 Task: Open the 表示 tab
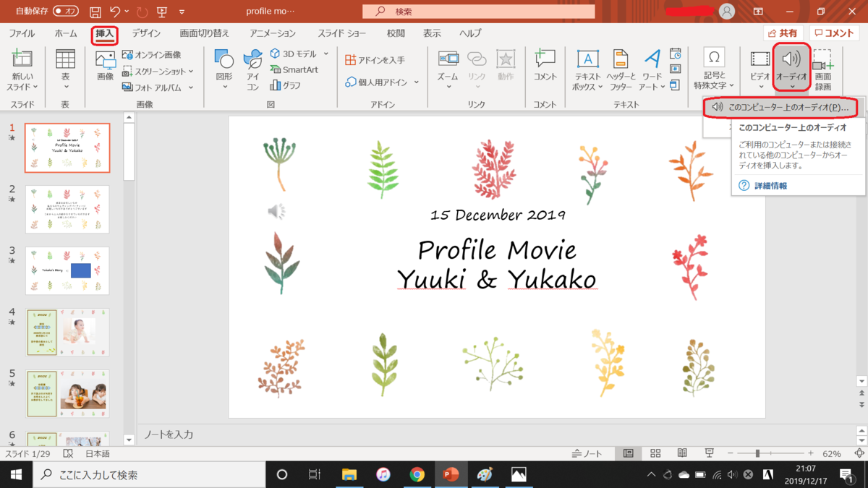point(432,33)
